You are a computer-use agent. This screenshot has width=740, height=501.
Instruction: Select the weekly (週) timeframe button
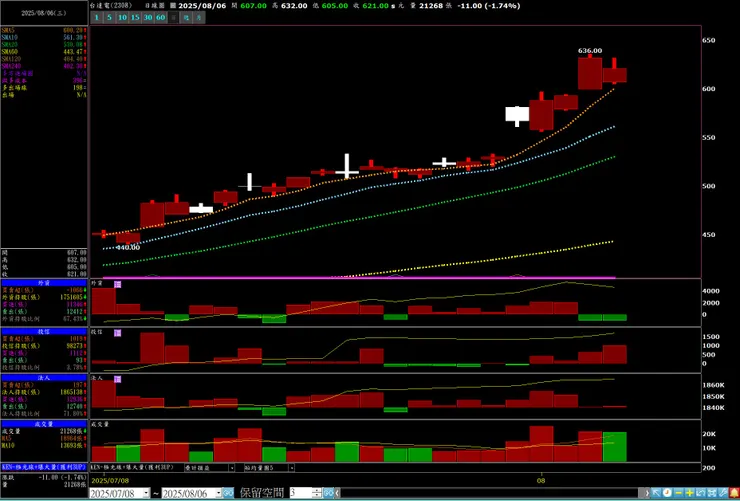[x=186, y=18]
